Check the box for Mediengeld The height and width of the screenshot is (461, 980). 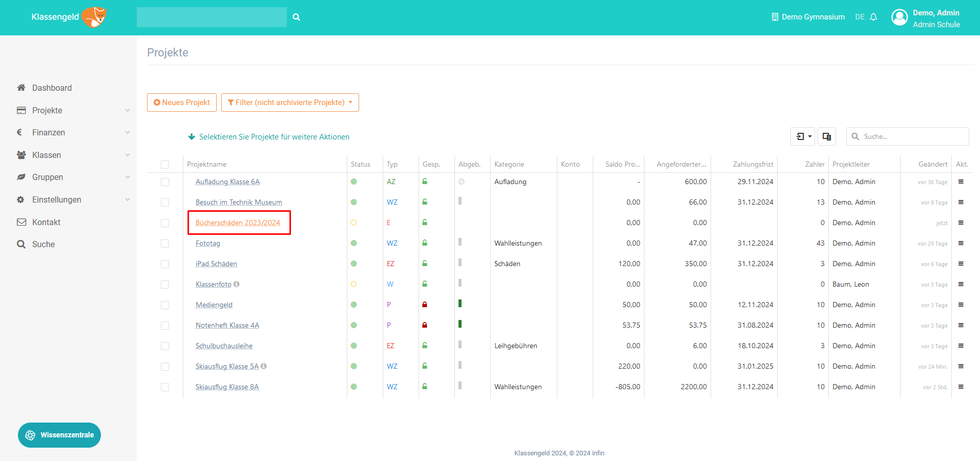pyautogui.click(x=165, y=305)
